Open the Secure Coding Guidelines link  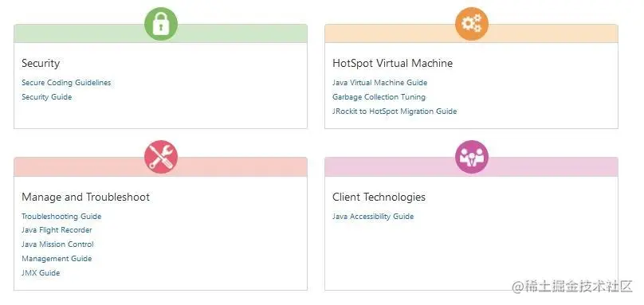coord(66,83)
